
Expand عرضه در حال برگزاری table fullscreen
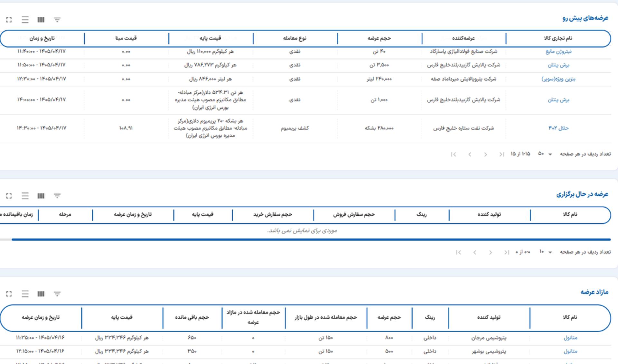[9, 196]
